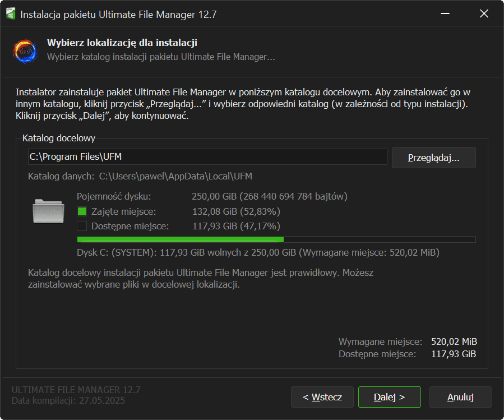The height and width of the screenshot is (420, 504).
Task: Cancel the installation with Anuluj
Action: point(460,397)
